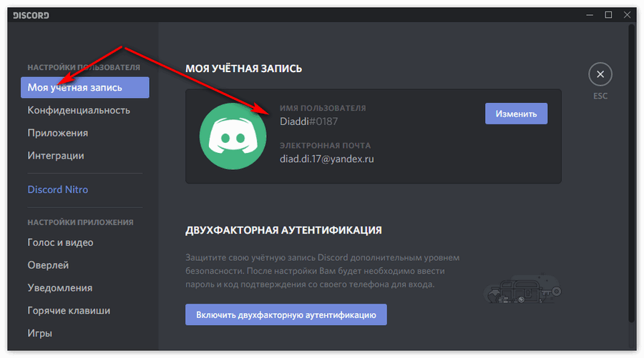Screen dimensions: 644x358
Task: Open the Discord Nitro page
Action: [57, 189]
